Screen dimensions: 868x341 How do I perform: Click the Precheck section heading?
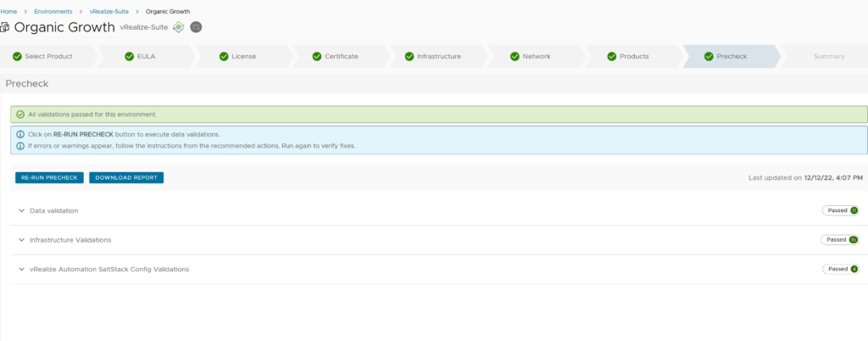pos(27,84)
